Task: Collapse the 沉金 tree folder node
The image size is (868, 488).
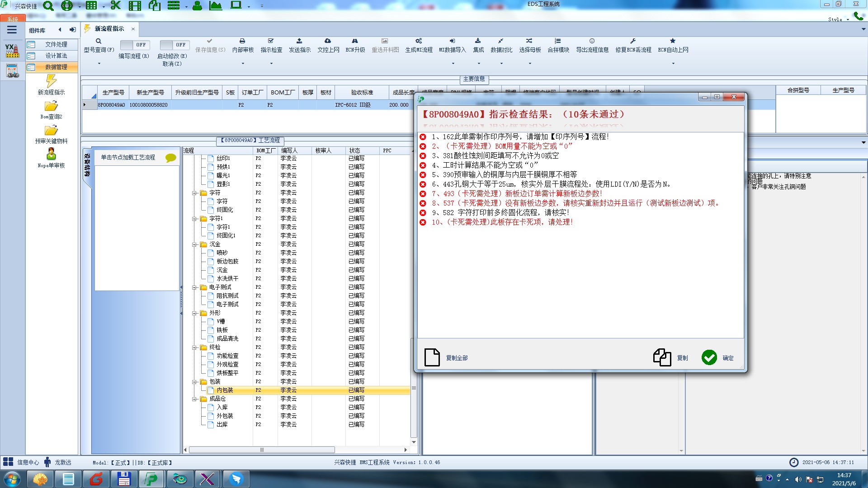Action: tap(195, 244)
